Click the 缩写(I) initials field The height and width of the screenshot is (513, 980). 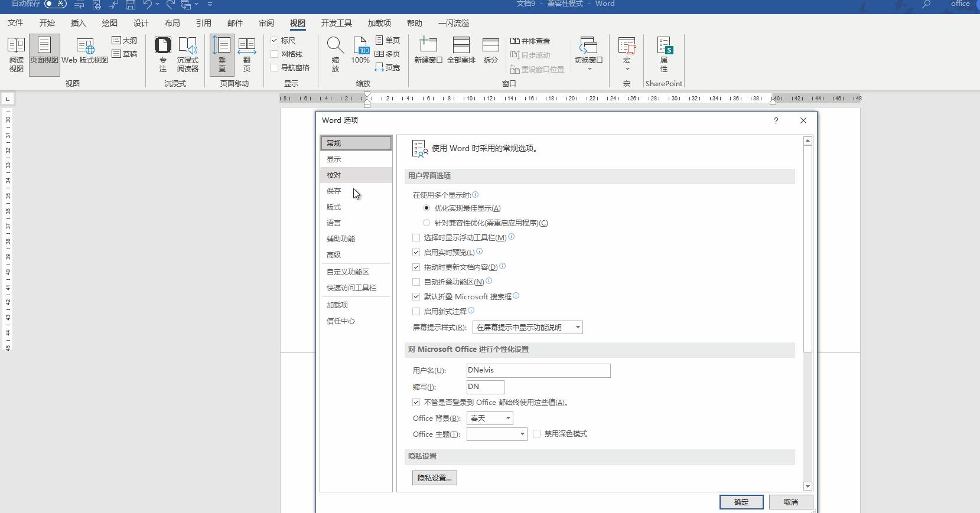[486, 387]
